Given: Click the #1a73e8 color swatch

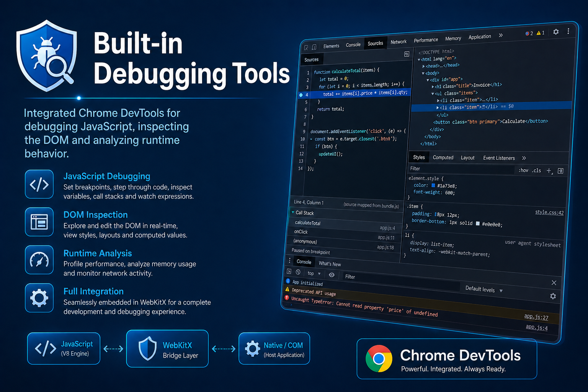Looking at the screenshot, I should [433, 185].
